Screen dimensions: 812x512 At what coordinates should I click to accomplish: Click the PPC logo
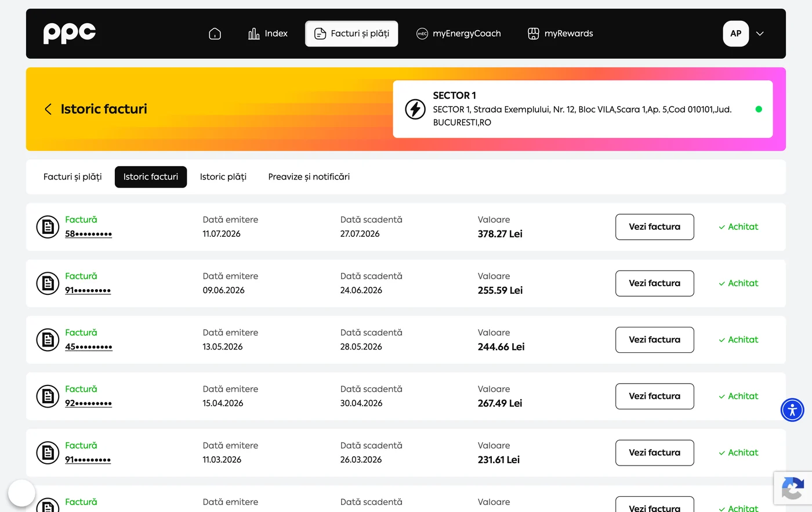click(70, 33)
